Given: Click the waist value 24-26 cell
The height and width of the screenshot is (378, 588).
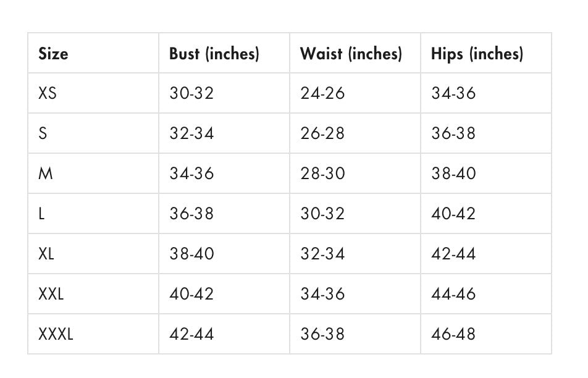Looking at the screenshot, I should pos(322,93).
